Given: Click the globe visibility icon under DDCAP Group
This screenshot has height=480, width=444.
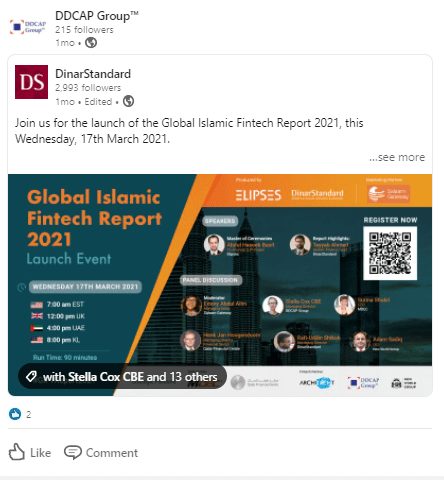Looking at the screenshot, I should pos(91,43).
